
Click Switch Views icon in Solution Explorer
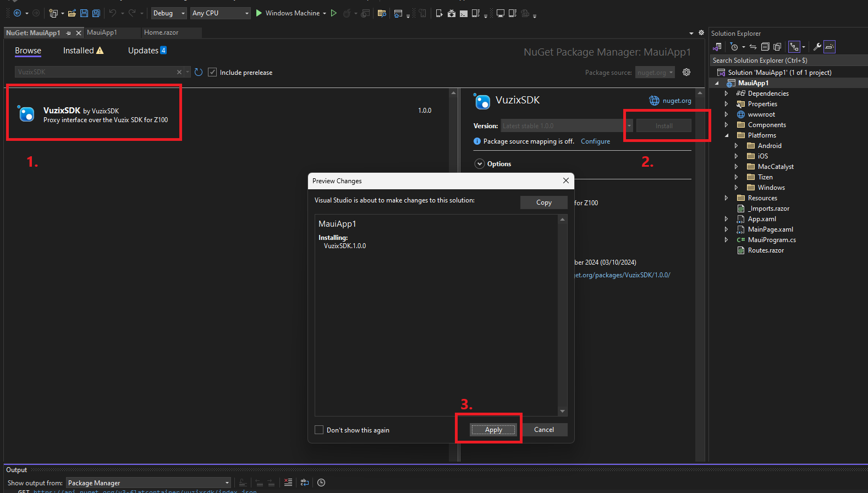pos(717,47)
